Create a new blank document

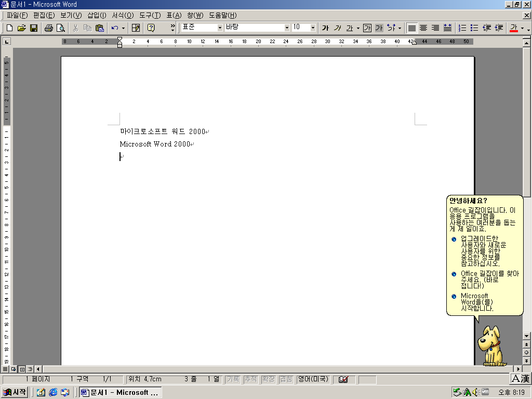click(9, 28)
